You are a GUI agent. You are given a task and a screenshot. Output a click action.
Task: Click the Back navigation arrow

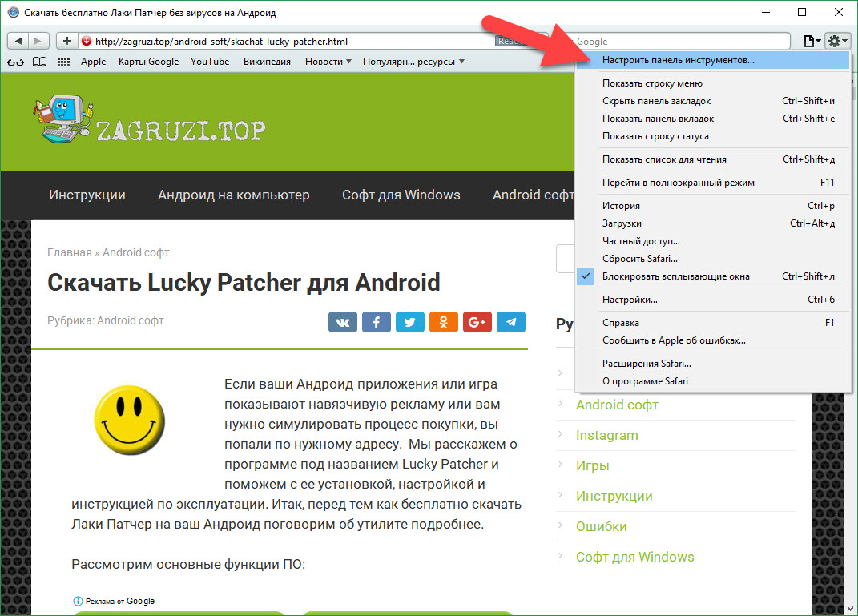(x=18, y=41)
